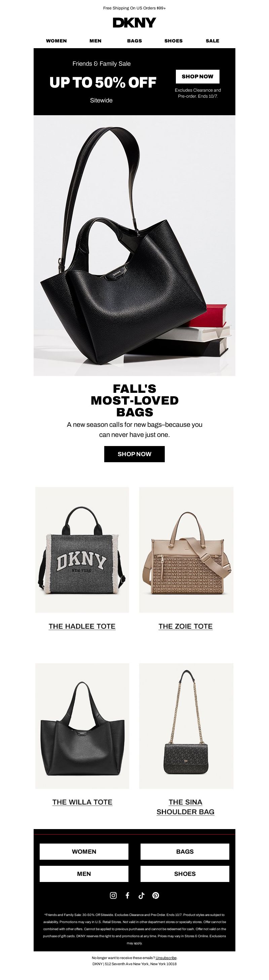
Task: Click the DKNY logo at the top
Action: (x=134, y=23)
